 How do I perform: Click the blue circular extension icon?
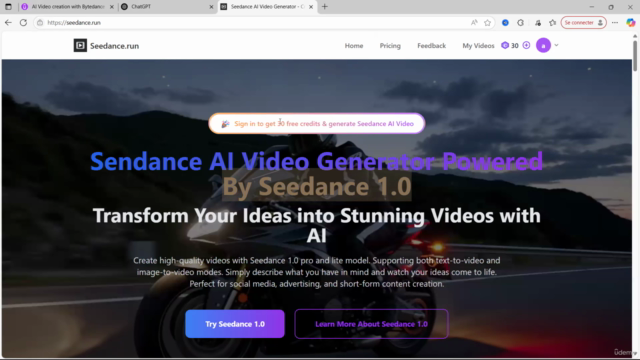tap(505, 22)
